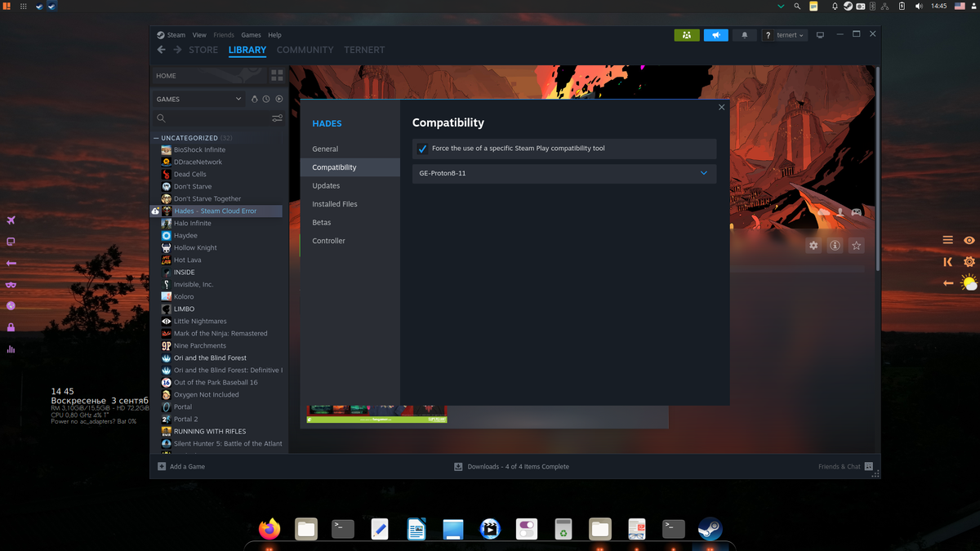Select Nine Parchments in the library

(200, 345)
